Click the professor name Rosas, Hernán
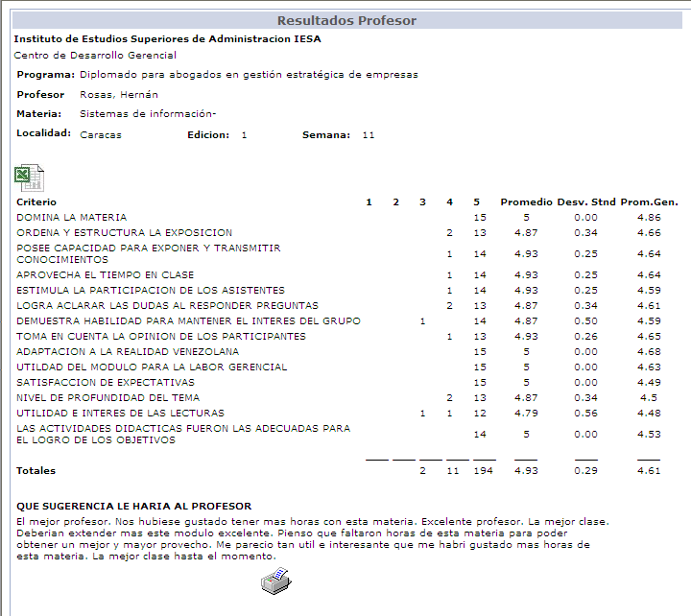The width and height of the screenshot is (691, 616). click(x=119, y=95)
